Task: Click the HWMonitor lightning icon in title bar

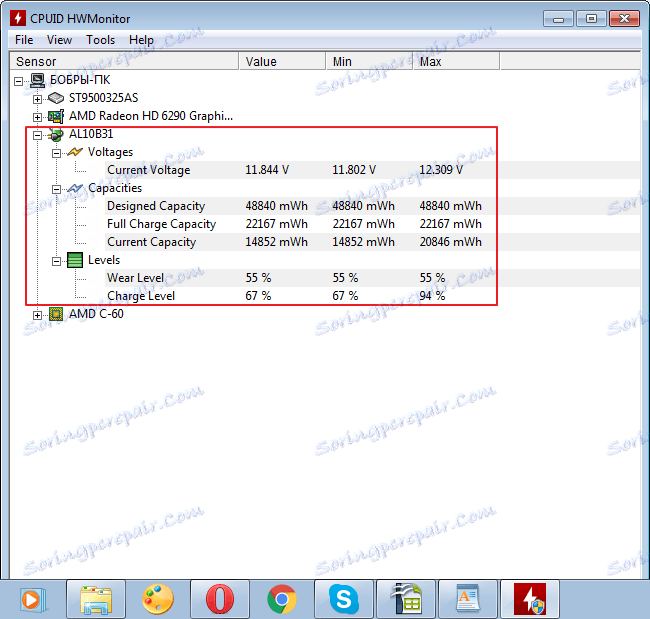Action: [18, 18]
